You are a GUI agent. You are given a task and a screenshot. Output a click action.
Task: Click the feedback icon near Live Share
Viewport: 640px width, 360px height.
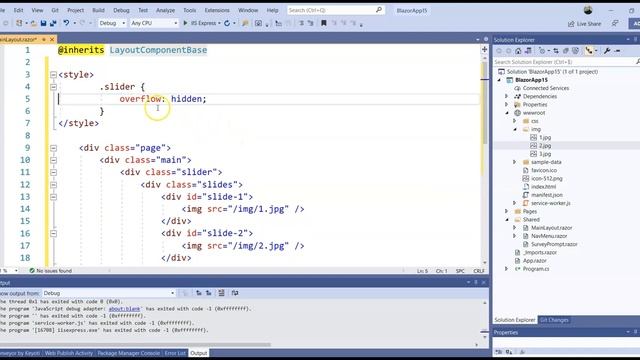(x=615, y=24)
